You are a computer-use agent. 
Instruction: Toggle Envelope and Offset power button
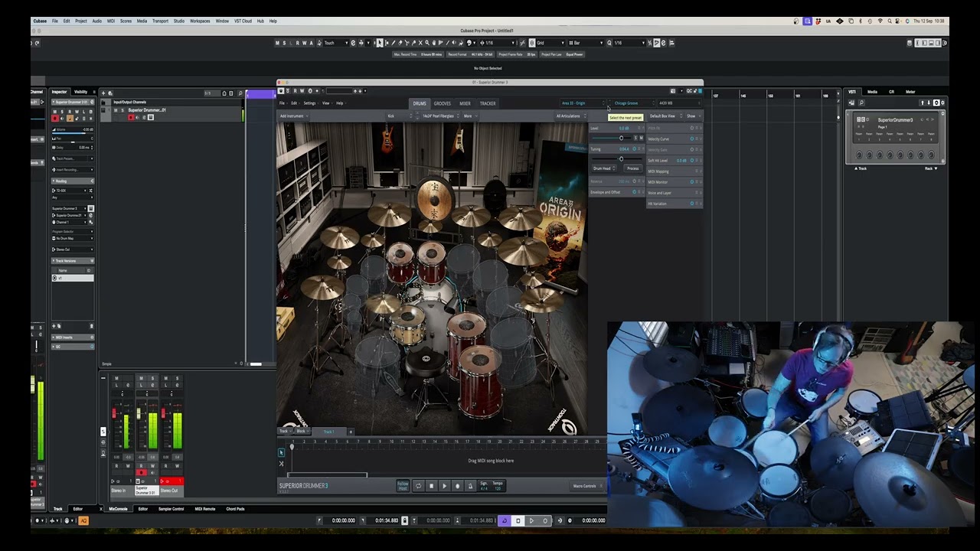point(635,192)
